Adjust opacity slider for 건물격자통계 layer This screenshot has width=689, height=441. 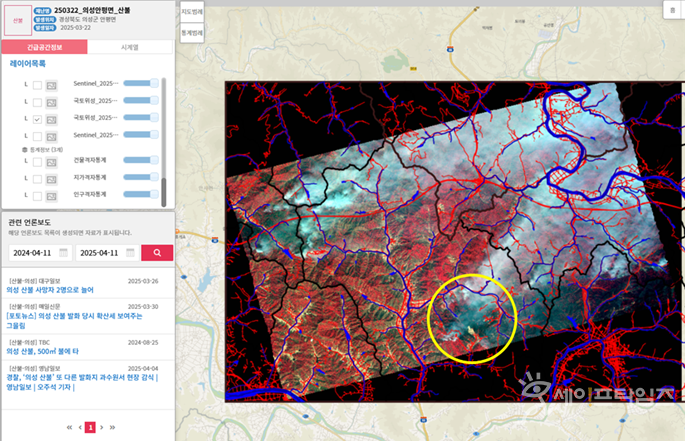[142, 160]
